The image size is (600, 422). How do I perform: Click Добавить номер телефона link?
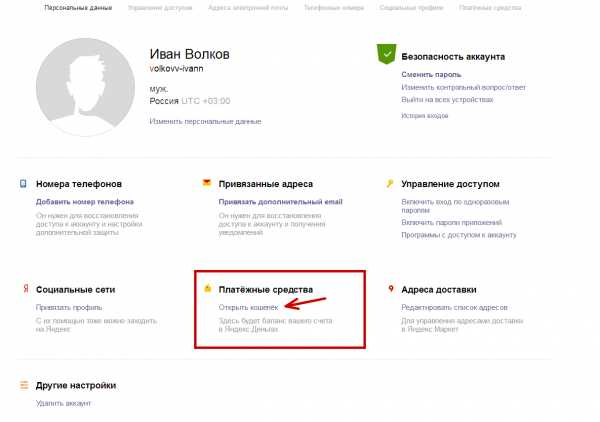[x=85, y=202]
